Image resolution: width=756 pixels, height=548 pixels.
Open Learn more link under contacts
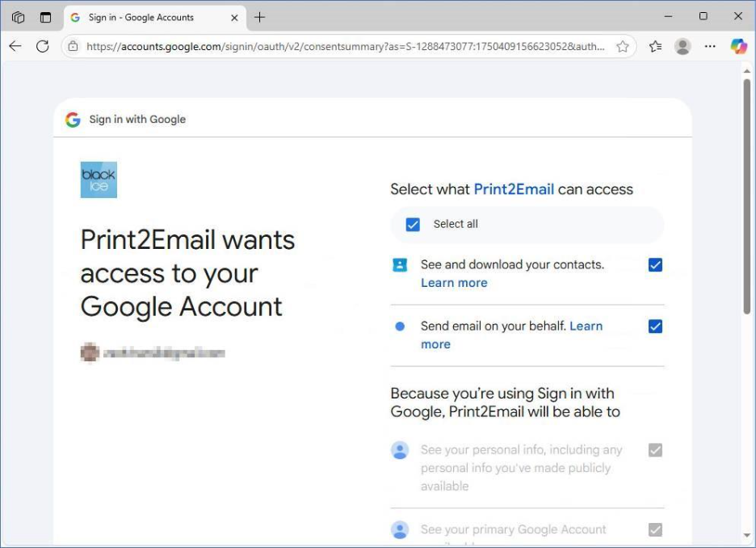point(454,283)
